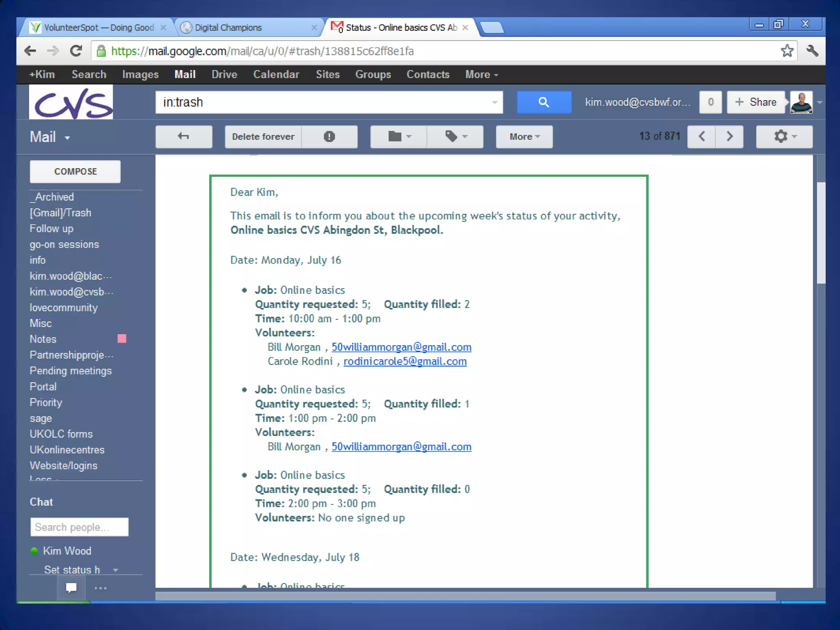This screenshot has width=840, height=630.
Task: Open Calendar in the top bar
Action: 276,74
